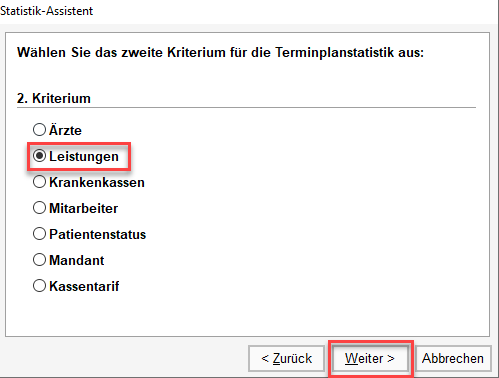Select Krankenkassen as second criterion

pyautogui.click(x=39, y=182)
